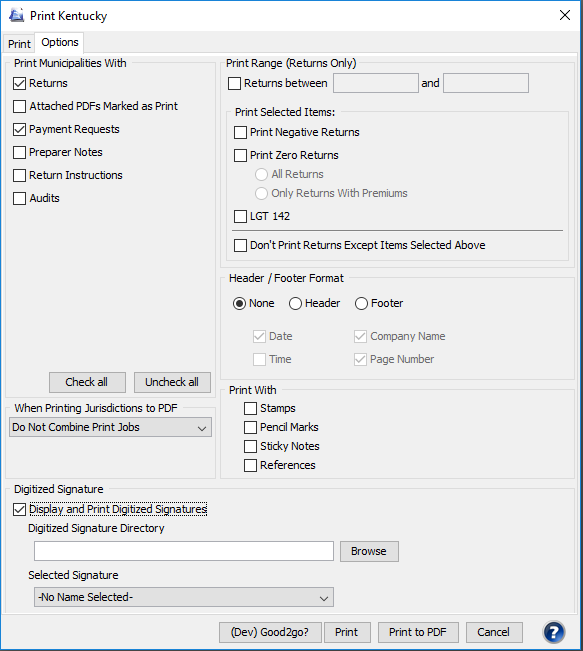The height and width of the screenshot is (651, 583).
Task: Open the Do Not Combine Print Jobs dropdown
Action: click(110, 427)
